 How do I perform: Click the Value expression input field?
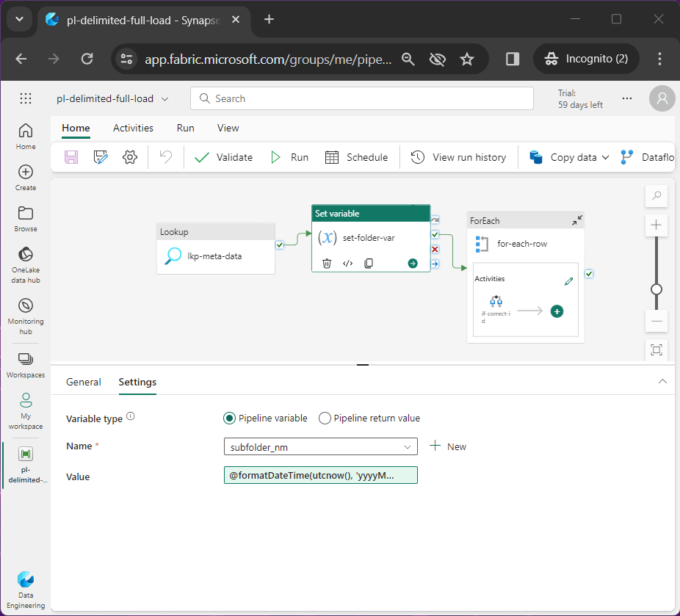pyautogui.click(x=320, y=476)
